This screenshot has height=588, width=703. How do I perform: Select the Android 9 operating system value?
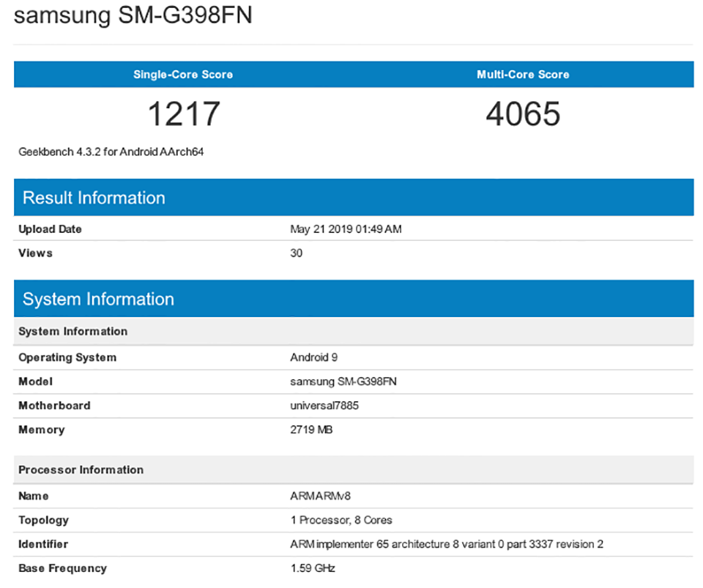pos(313,357)
